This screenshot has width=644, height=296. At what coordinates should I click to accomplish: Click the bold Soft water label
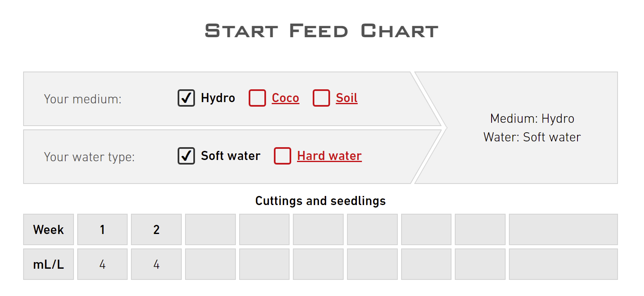[231, 156]
